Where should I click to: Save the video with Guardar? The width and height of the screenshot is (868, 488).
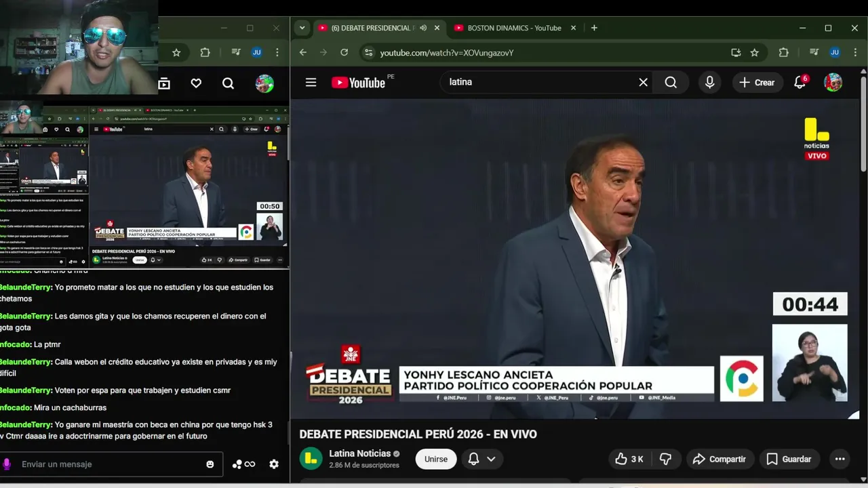point(789,459)
